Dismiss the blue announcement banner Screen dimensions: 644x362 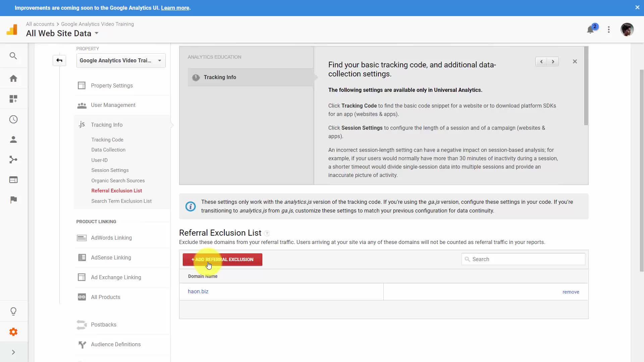[x=637, y=7]
